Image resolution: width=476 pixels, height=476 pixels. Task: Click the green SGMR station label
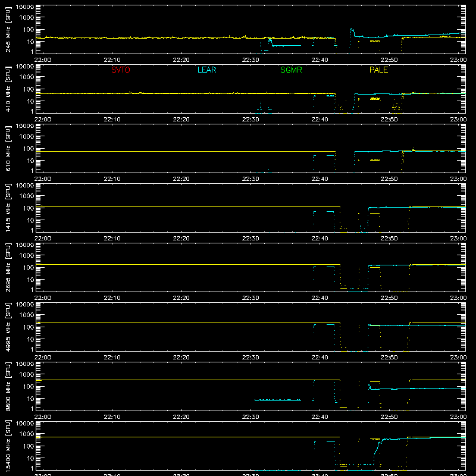pos(291,70)
